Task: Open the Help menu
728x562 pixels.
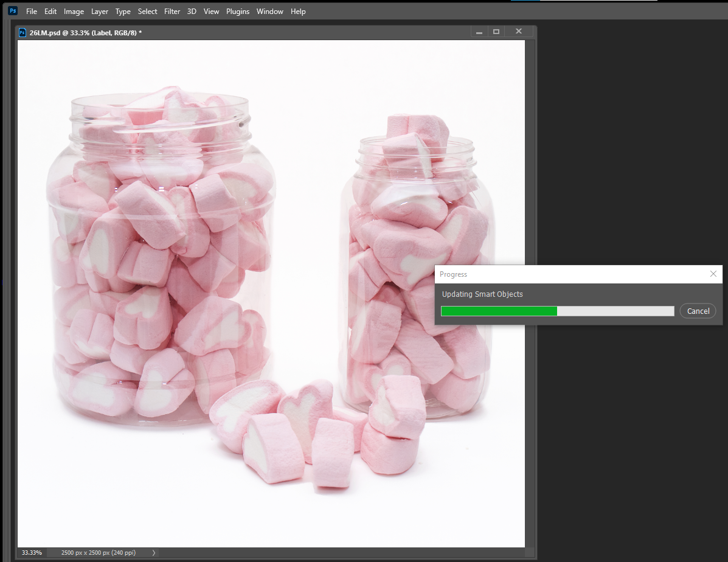Action: 298,11
